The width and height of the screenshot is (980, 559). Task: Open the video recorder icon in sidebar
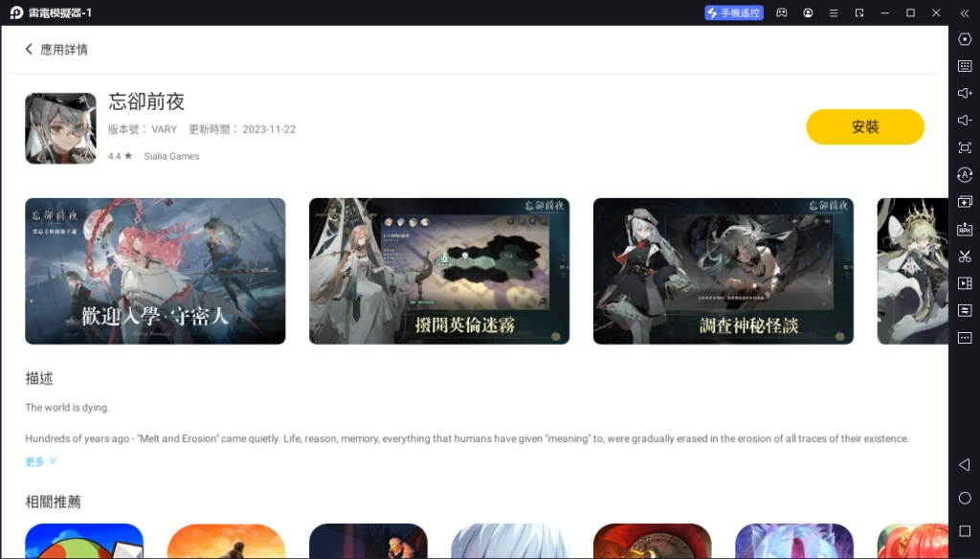[x=965, y=283]
